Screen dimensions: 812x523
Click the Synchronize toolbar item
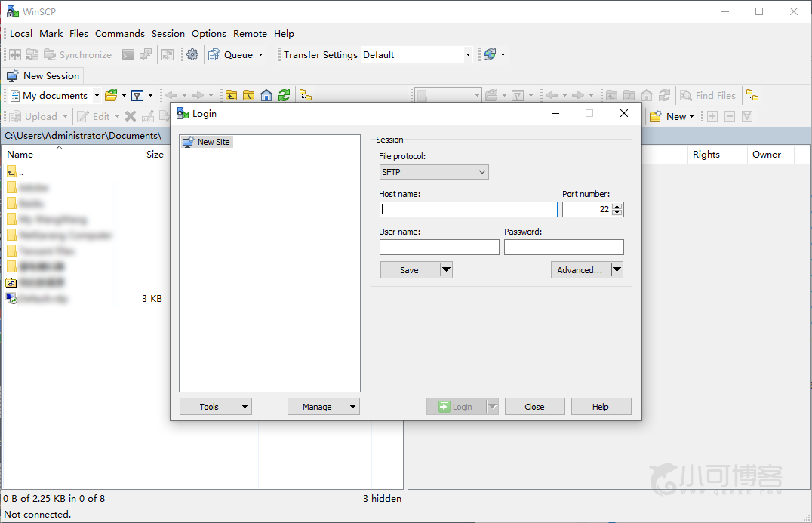click(78, 54)
